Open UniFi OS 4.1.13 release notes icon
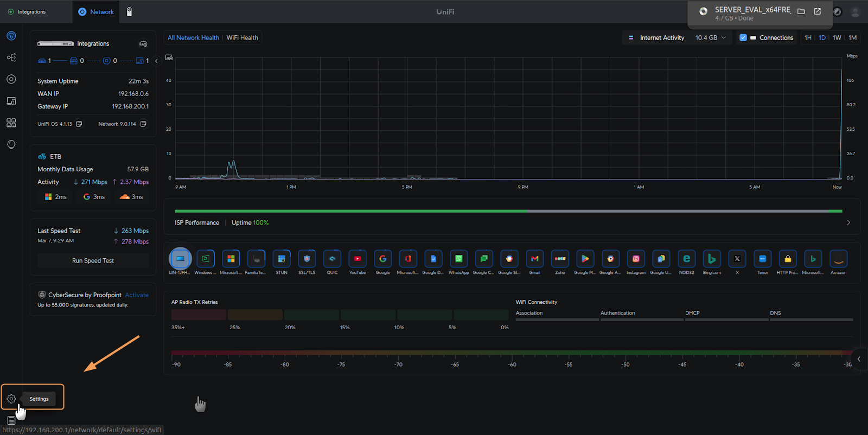This screenshot has height=435, width=868. point(79,124)
